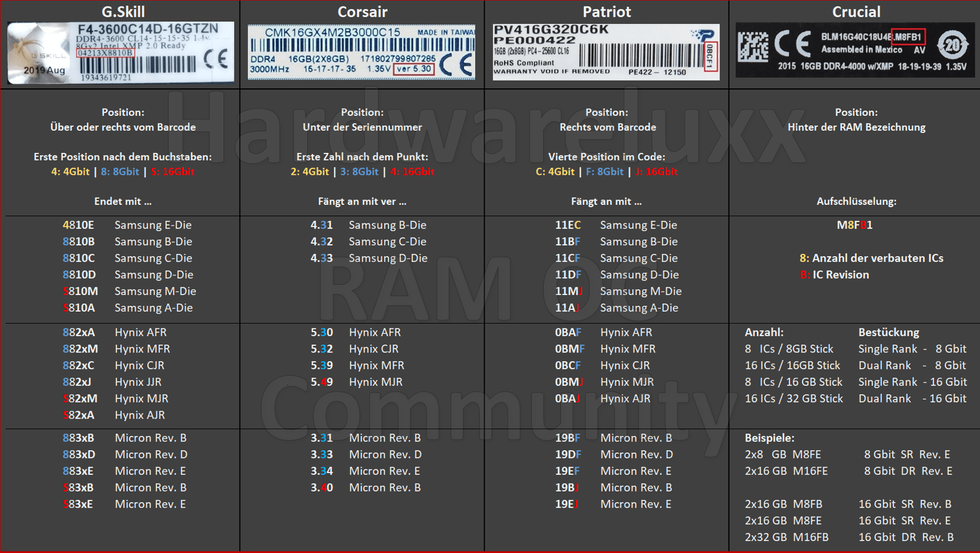Select '8 ICs / 8GB Stick' row
This screenshot has width=980, height=553.
tap(789, 349)
